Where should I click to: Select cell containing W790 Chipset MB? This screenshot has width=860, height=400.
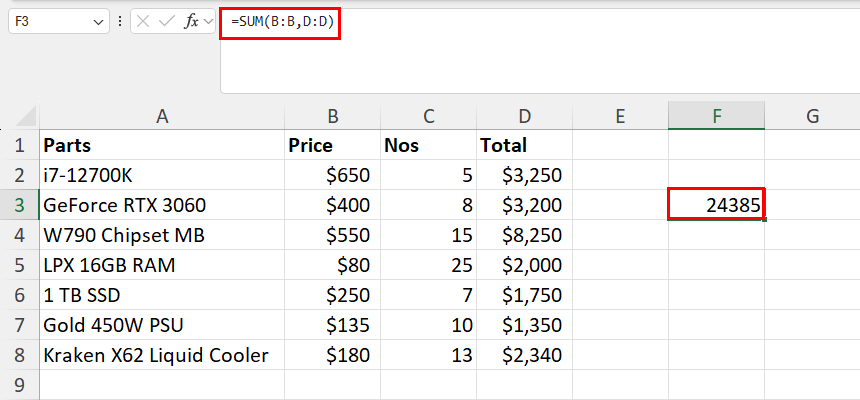coord(162,235)
